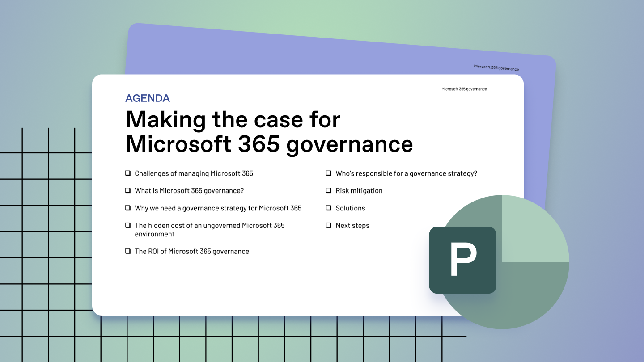Screen dimensions: 644x362
Task: Select 'The ROI of Microsoft 365 governance' line
Action: pos(192,252)
